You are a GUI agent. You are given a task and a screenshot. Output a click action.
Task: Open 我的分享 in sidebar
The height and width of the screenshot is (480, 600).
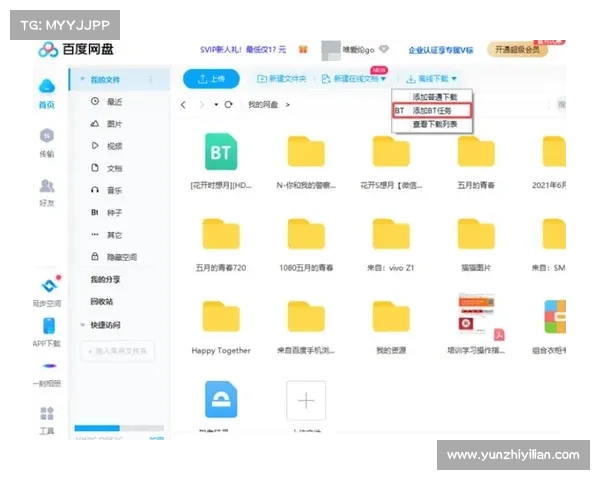(x=105, y=279)
